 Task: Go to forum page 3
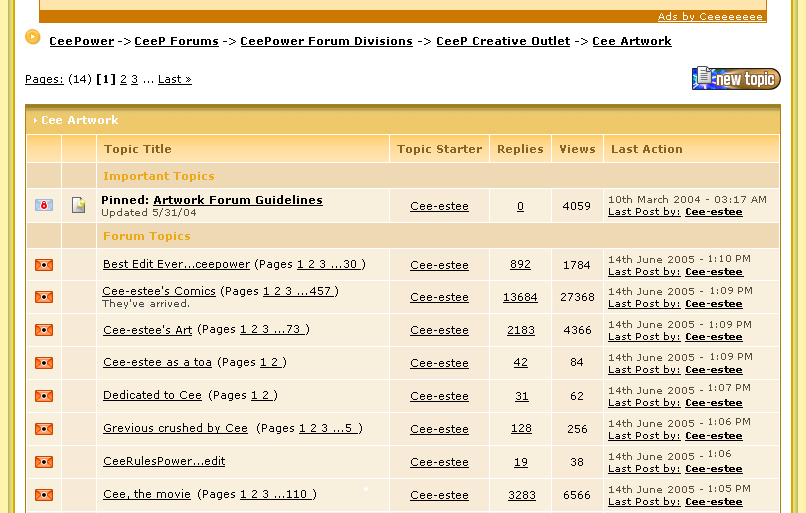point(134,79)
